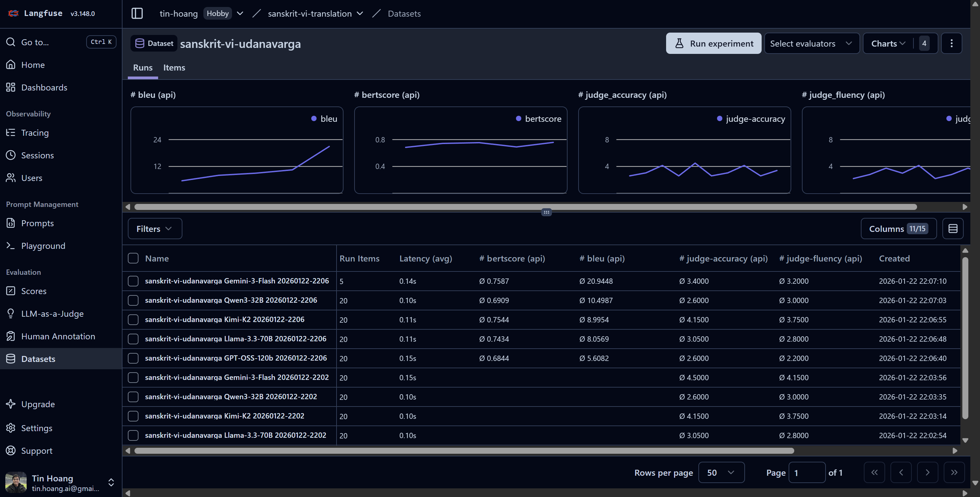Open the Columns selector showing 11/15
The image size is (980, 497).
pos(898,228)
